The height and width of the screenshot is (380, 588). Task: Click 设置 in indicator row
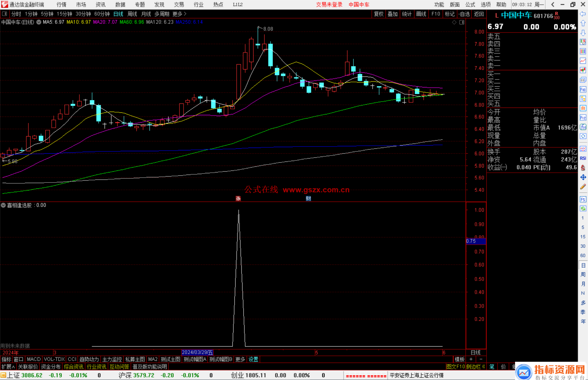(253, 359)
